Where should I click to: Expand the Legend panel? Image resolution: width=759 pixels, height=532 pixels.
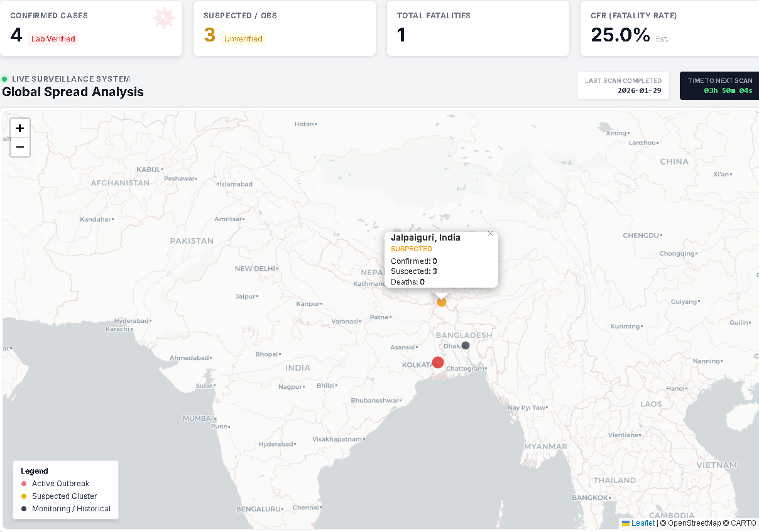pos(65,490)
